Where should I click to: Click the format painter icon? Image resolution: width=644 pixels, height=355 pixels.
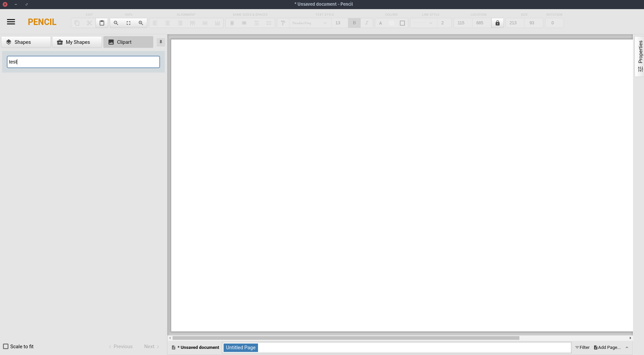283,23
